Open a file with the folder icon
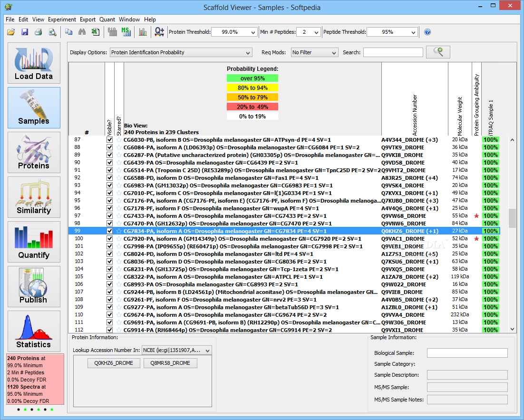Viewport: 524px width, 420px height. tap(11, 32)
